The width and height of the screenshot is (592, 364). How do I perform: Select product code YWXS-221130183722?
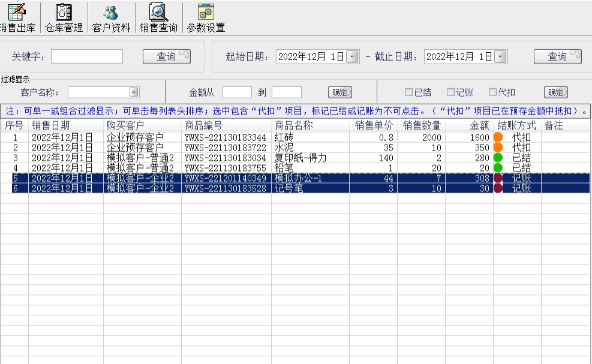pos(226,148)
